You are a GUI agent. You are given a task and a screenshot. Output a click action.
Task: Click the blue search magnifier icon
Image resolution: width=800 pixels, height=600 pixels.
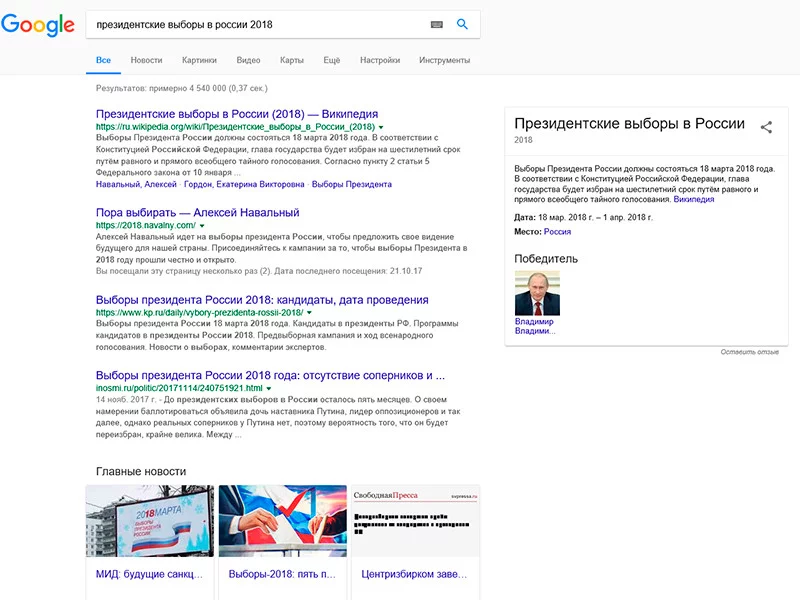[462, 24]
